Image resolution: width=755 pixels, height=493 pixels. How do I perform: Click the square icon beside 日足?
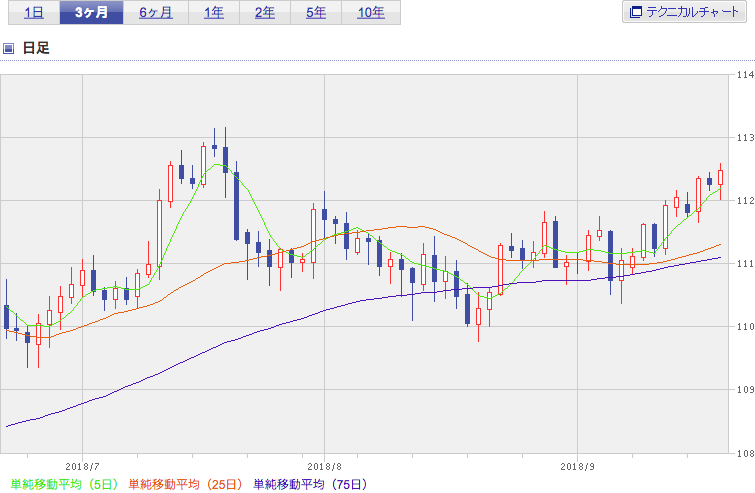8,48
